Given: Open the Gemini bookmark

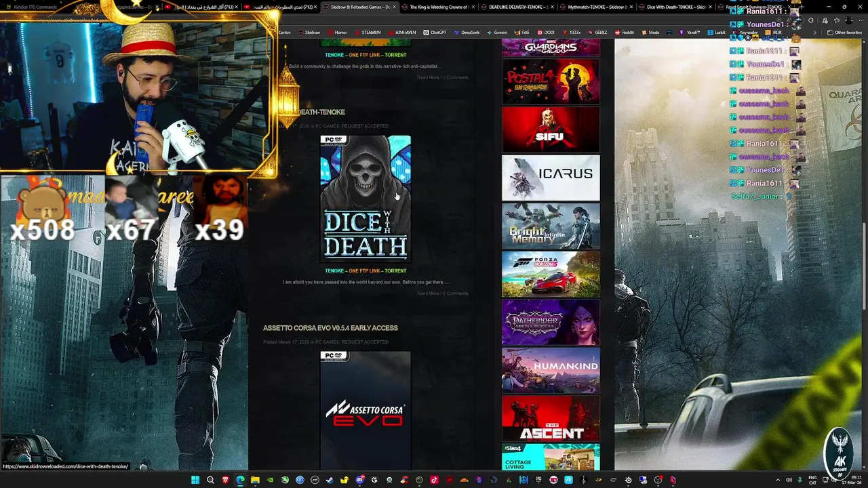Looking at the screenshot, I should point(496,32).
